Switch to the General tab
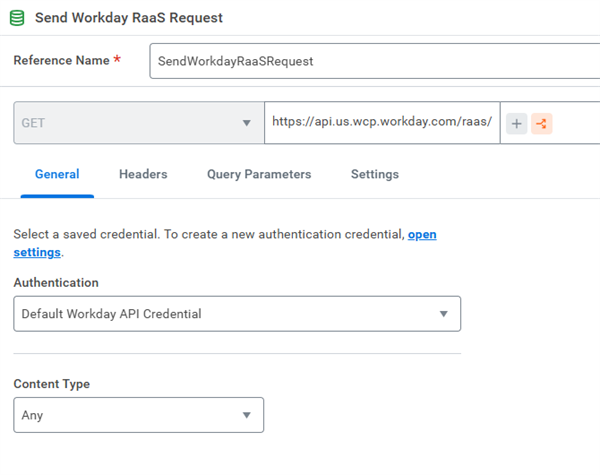This screenshot has height=475, width=600. point(57,174)
